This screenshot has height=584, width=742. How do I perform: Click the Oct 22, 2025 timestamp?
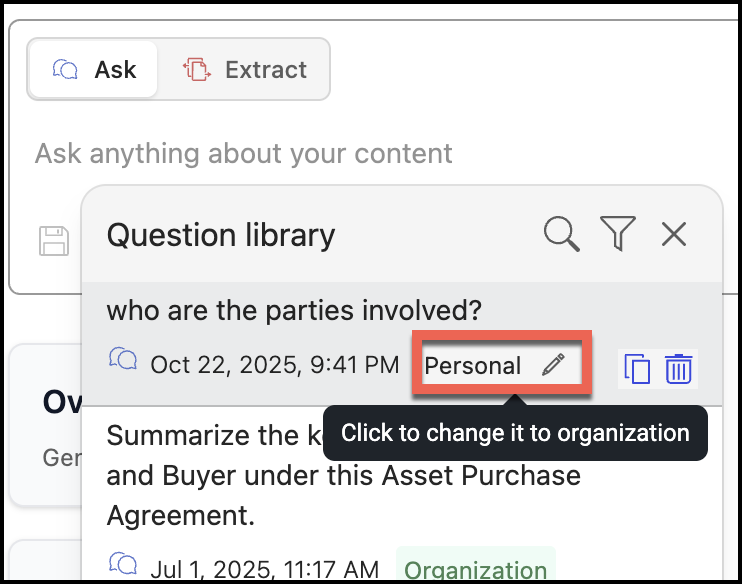click(x=275, y=365)
